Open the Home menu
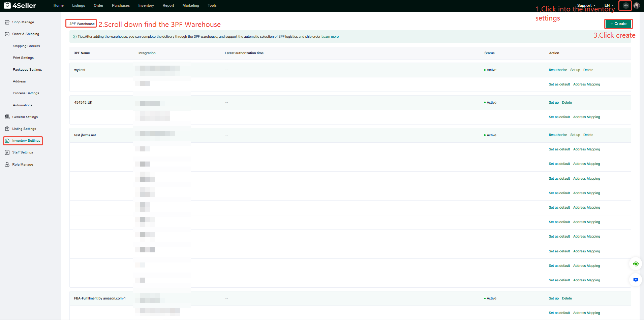This screenshot has width=644, height=320. 59,5
